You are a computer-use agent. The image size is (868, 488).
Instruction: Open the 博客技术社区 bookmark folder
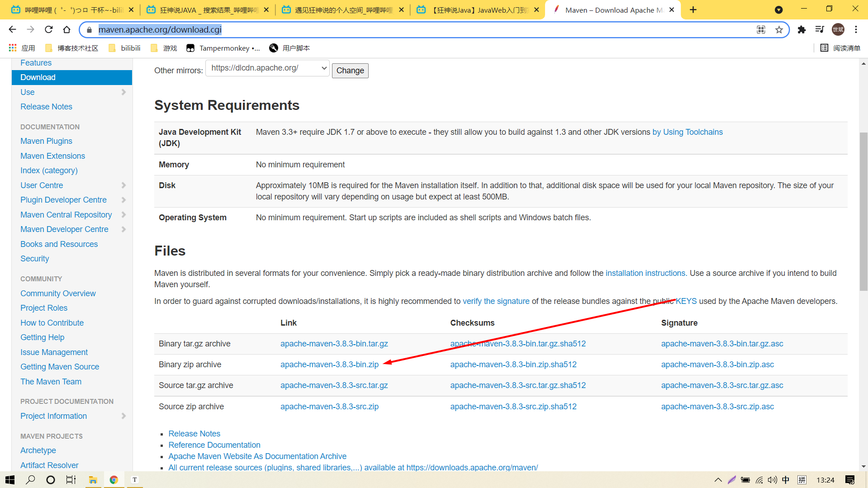tap(71, 48)
